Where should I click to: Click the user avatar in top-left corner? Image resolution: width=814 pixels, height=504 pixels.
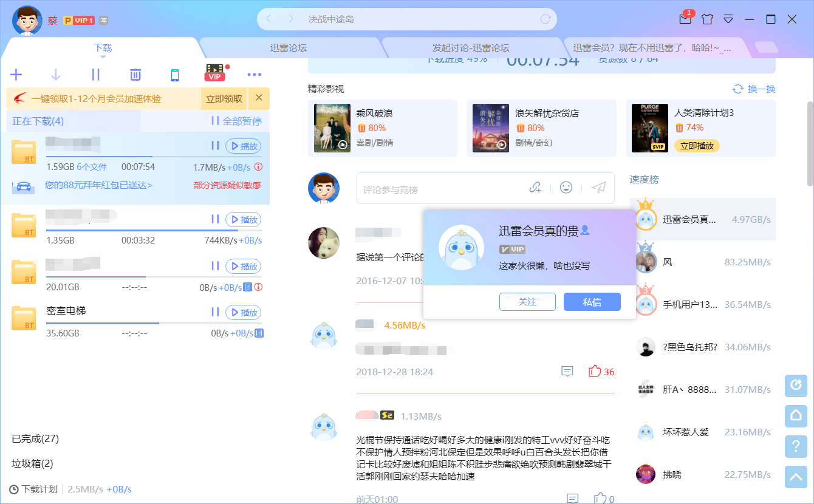pos(27,20)
